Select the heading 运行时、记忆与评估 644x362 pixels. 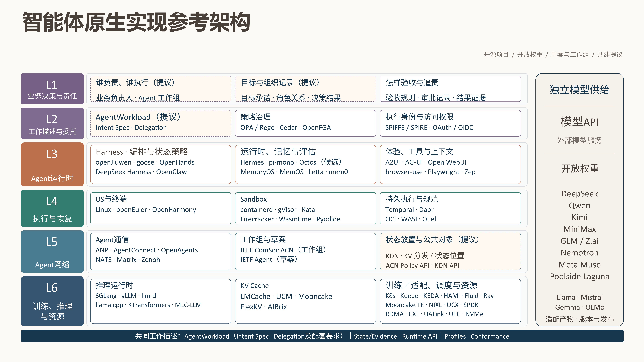pyautogui.click(x=278, y=152)
